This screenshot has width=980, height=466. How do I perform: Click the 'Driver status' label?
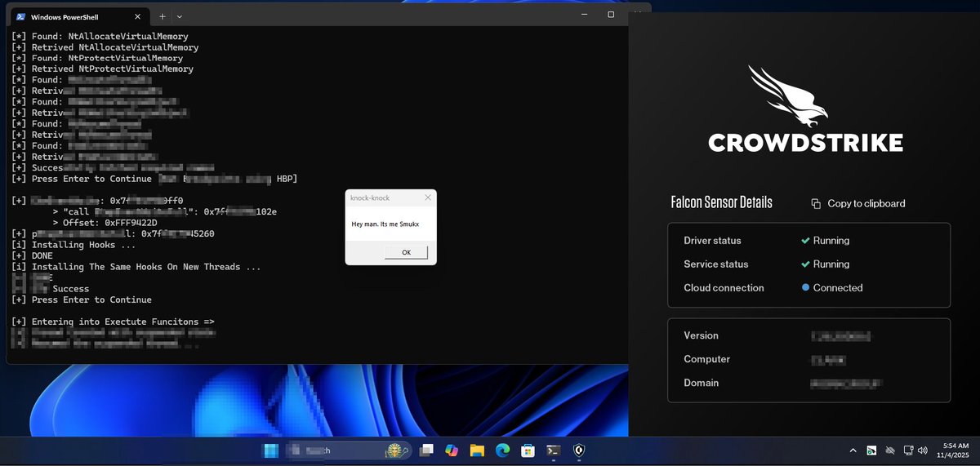[x=712, y=241]
